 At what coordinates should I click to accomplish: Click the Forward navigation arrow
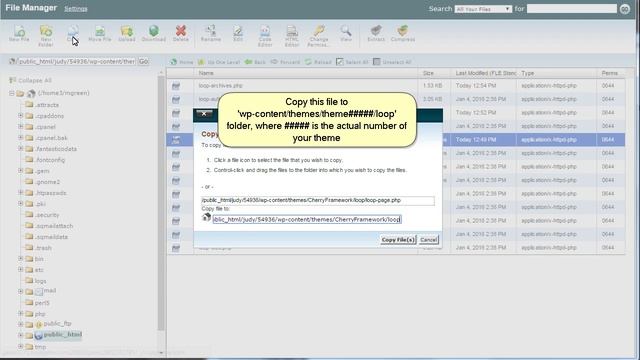(285, 62)
